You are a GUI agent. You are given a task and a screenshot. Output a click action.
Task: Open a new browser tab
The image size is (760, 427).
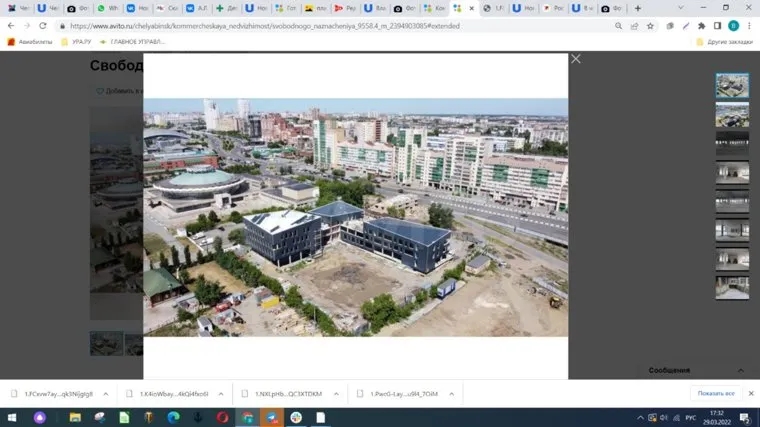(639, 8)
